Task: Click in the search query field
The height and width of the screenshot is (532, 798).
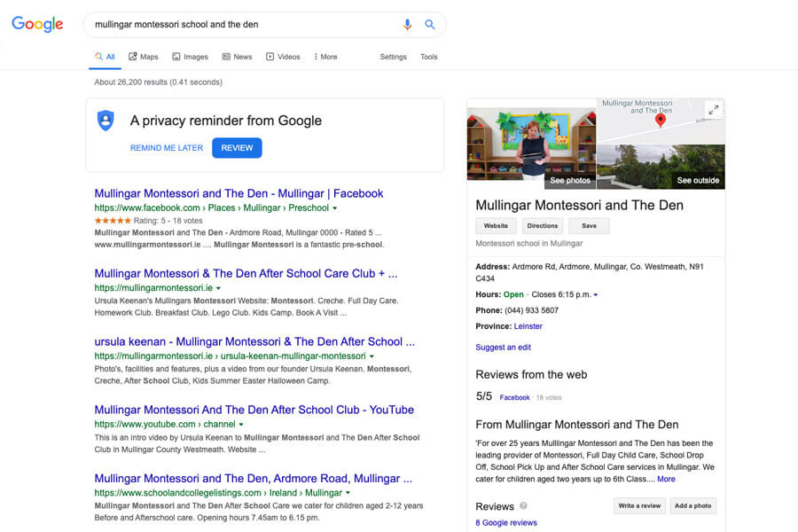Action: pyautogui.click(x=245, y=25)
